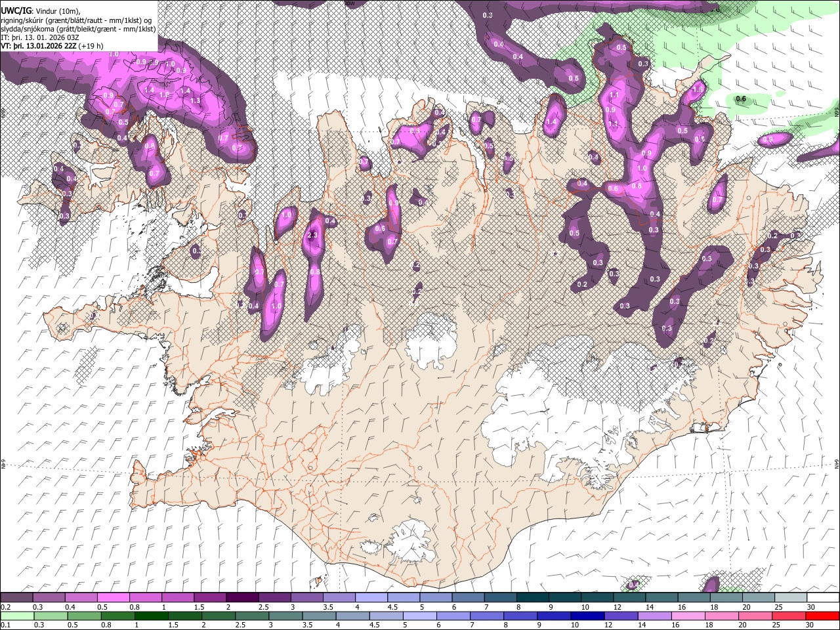The width and height of the screenshot is (840, 630).
Task: Pick the 0.8 green swatch in lower legend
Action: pos(117,616)
